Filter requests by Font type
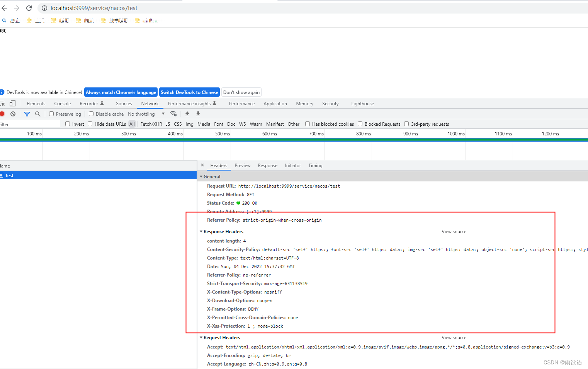The height and width of the screenshot is (369, 588). point(219,124)
